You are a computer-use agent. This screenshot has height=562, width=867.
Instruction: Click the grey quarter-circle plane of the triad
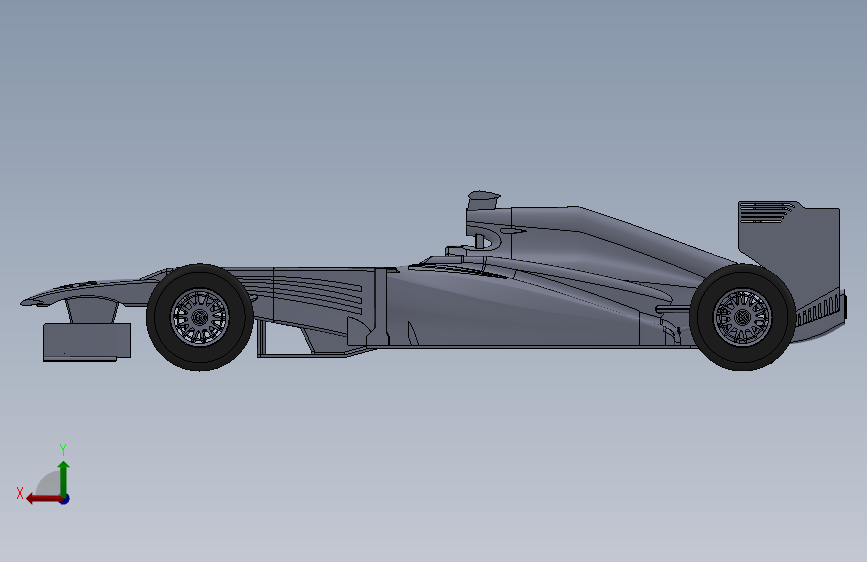click(x=50, y=485)
